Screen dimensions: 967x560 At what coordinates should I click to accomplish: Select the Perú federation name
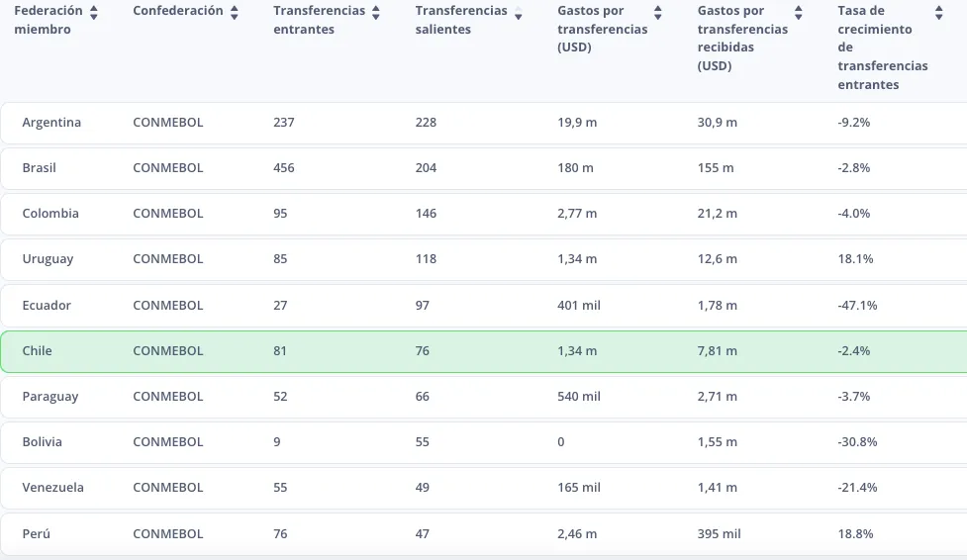pyautogui.click(x=37, y=534)
